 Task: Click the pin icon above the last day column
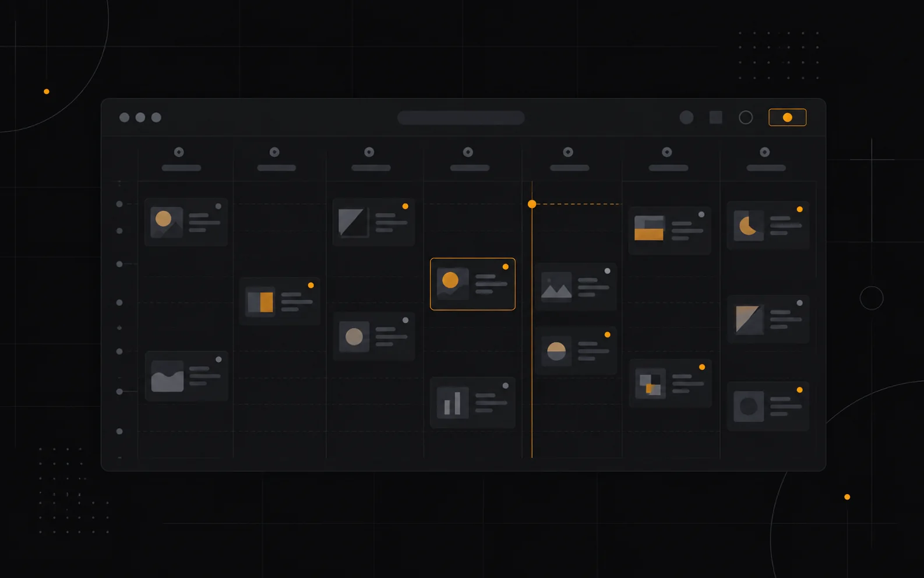pos(765,152)
